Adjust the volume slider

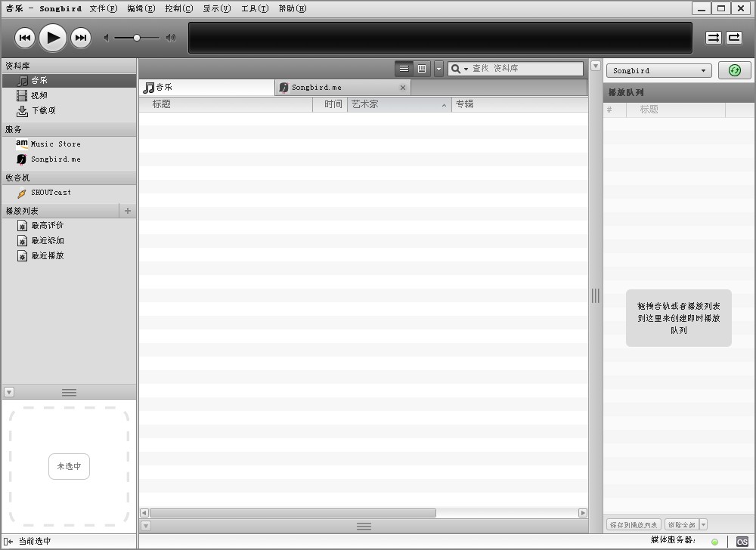pos(137,38)
